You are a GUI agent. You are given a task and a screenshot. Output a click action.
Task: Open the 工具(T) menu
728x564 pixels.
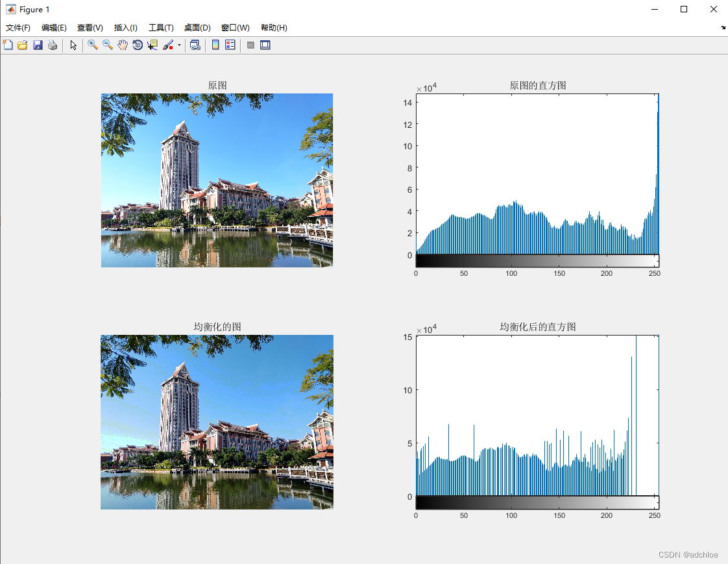coord(161,28)
